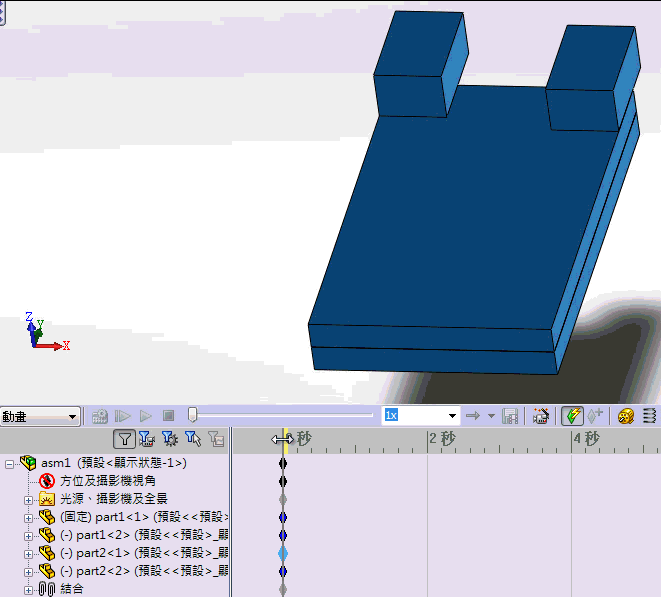The image size is (661, 597).
Task: Click the part1<2> row blue keyframe
Action: click(x=283, y=535)
